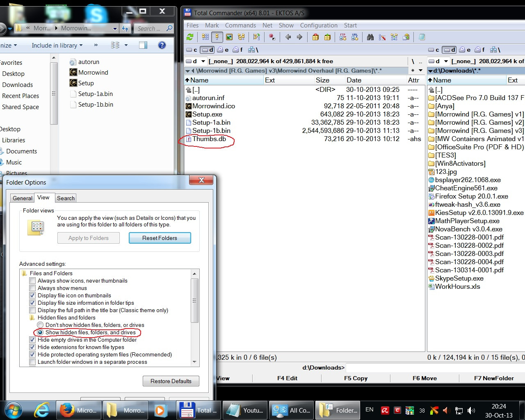Click the red asterisk Invert selection icon
Image resolution: width=525 pixels, height=420 pixels.
[272, 37]
